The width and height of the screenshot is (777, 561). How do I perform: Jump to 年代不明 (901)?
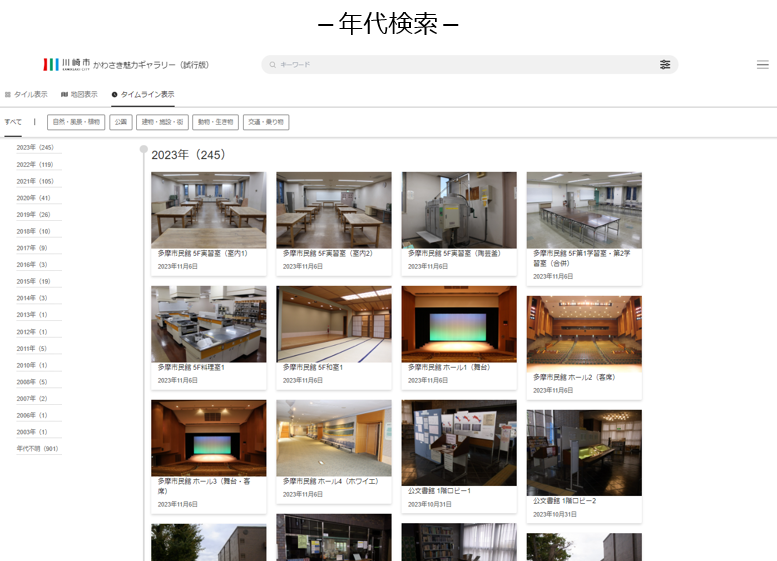(x=38, y=449)
